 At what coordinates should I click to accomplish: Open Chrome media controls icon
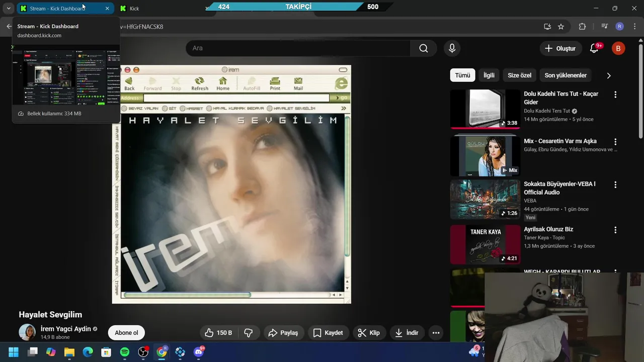coord(605,27)
